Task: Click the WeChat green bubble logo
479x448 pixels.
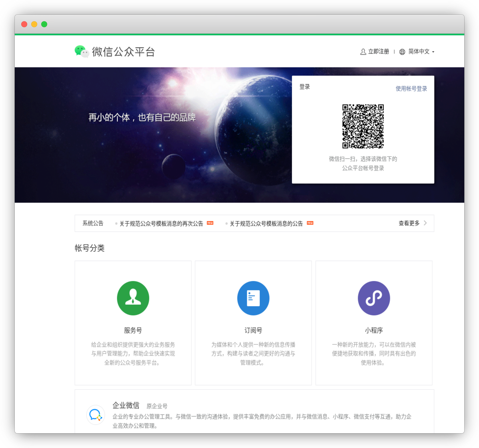Action: click(82, 51)
